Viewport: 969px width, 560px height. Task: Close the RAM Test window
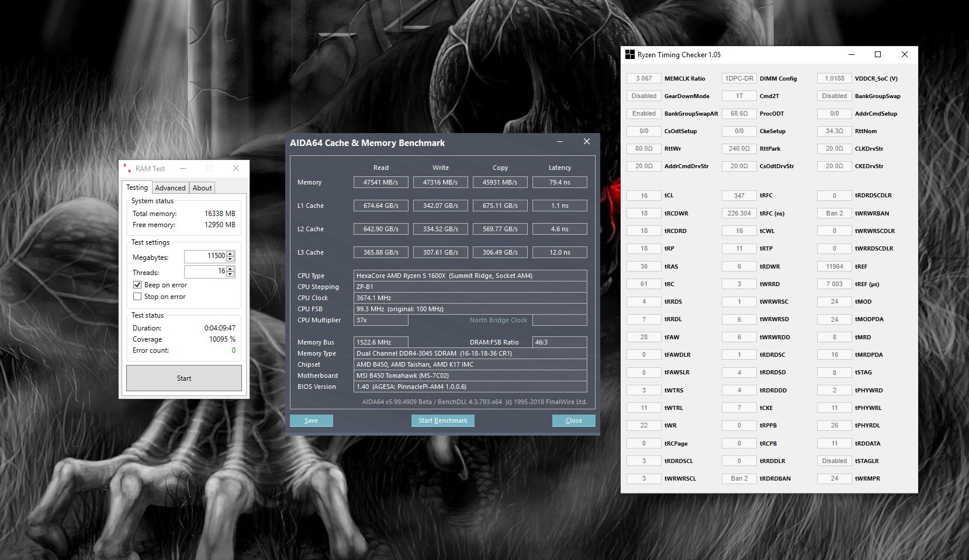[236, 168]
